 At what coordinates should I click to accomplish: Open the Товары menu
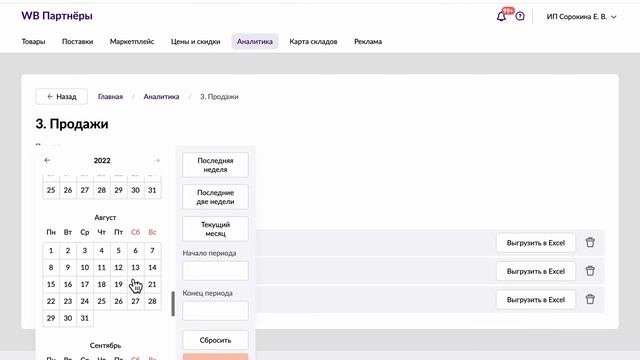point(33,42)
